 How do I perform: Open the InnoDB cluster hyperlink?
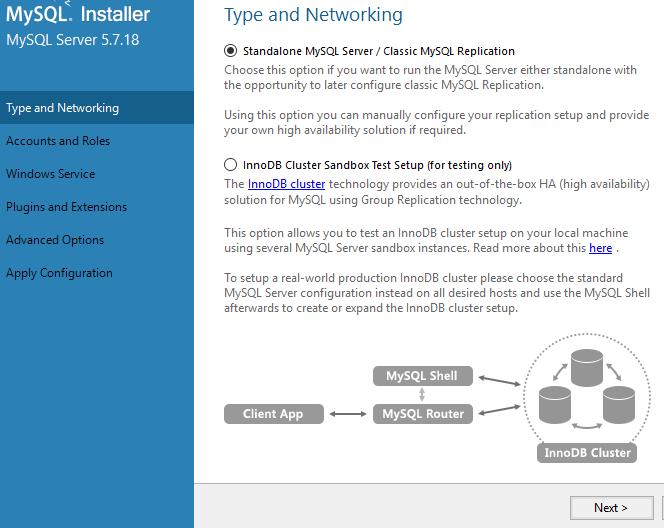tap(286, 184)
